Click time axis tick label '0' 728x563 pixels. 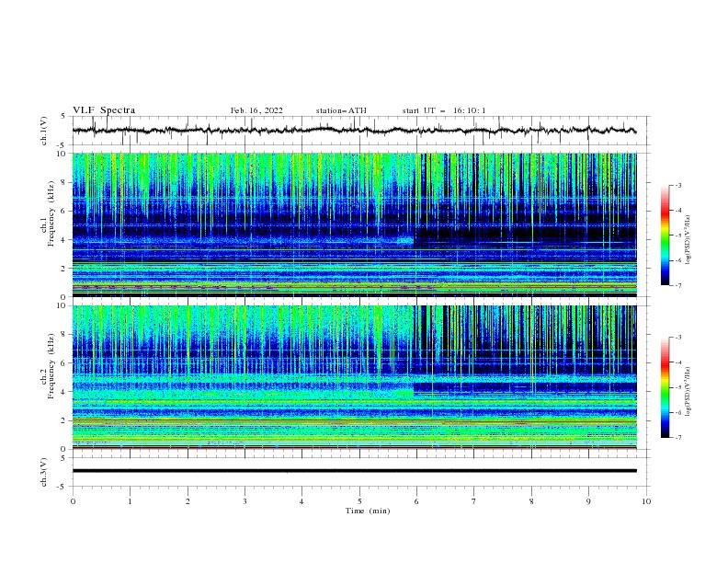pos(73,501)
